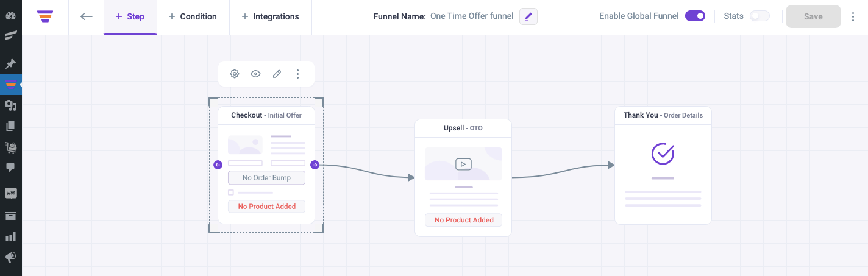Click the No Order Bump button
Screen dimensions: 868x276
(266, 178)
